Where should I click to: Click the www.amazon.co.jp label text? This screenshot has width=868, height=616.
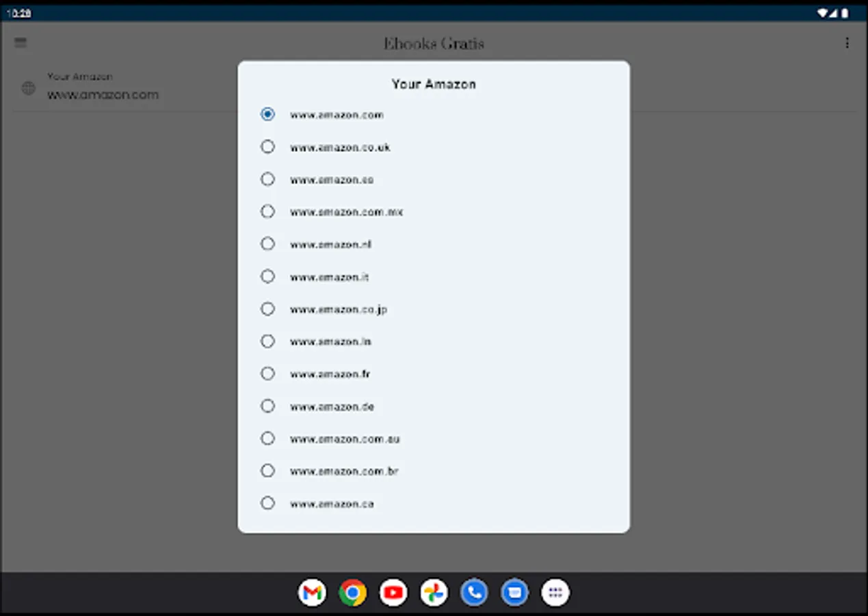(x=339, y=309)
